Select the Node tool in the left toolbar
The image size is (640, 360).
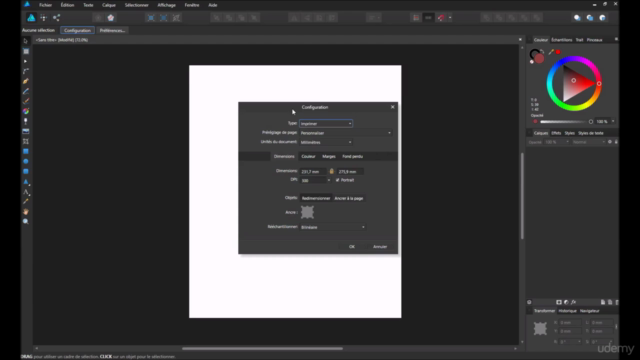(x=26, y=61)
